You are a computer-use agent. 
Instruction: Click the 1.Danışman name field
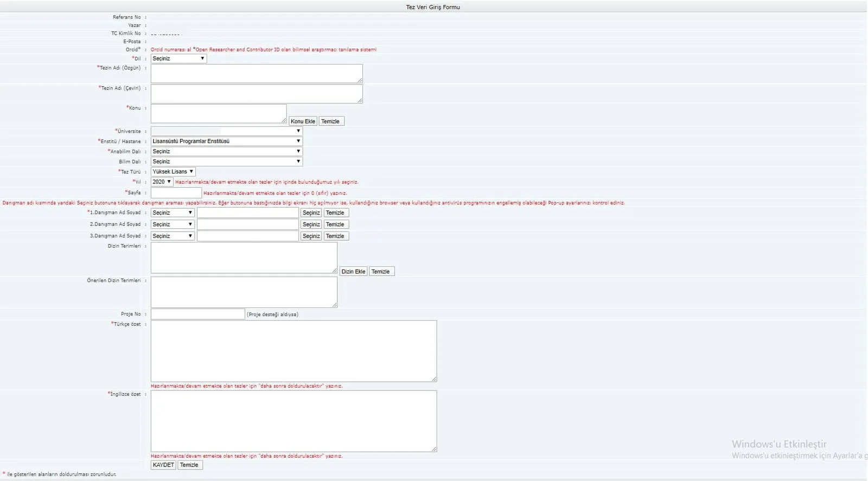248,213
